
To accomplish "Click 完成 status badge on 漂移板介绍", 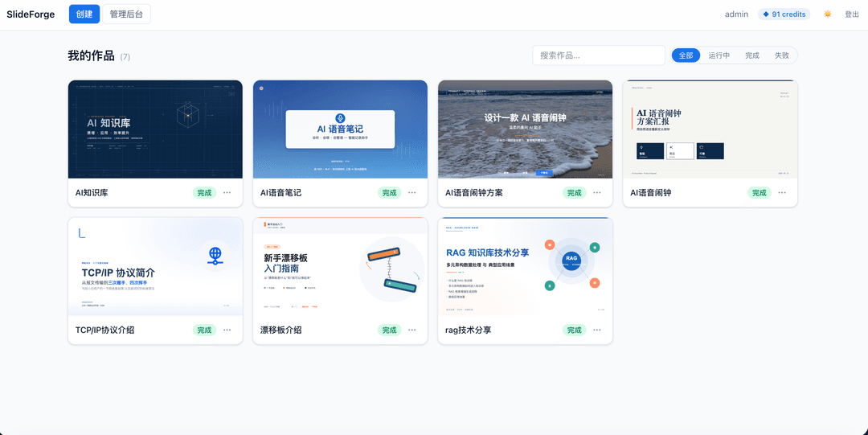I will [389, 330].
